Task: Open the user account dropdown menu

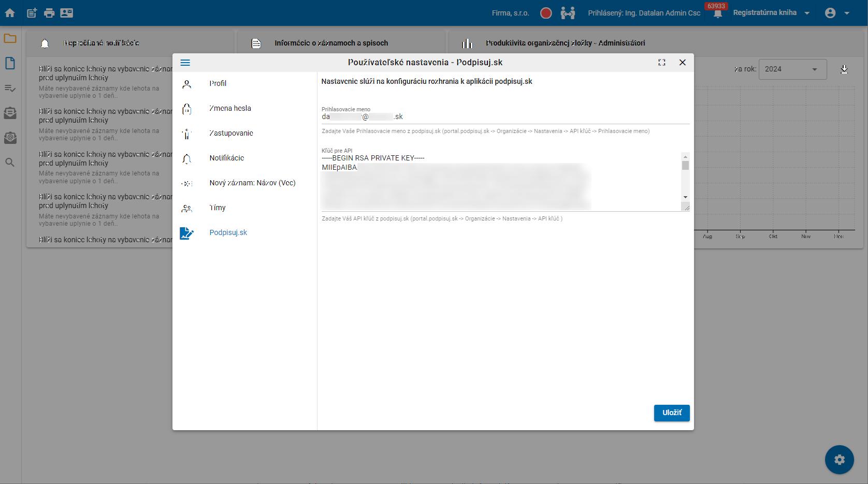Action: pos(837,13)
